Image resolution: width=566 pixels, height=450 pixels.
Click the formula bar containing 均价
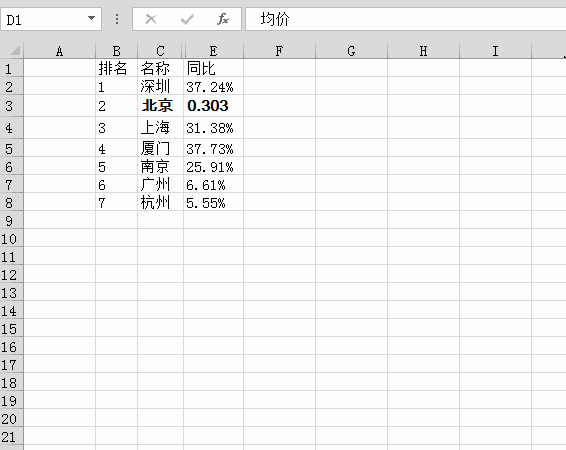[406, 19]
